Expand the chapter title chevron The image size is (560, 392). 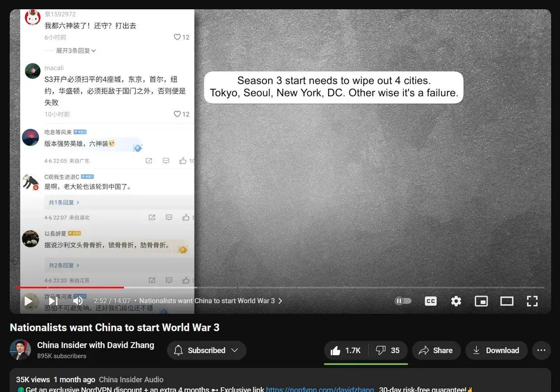[281, 301]
